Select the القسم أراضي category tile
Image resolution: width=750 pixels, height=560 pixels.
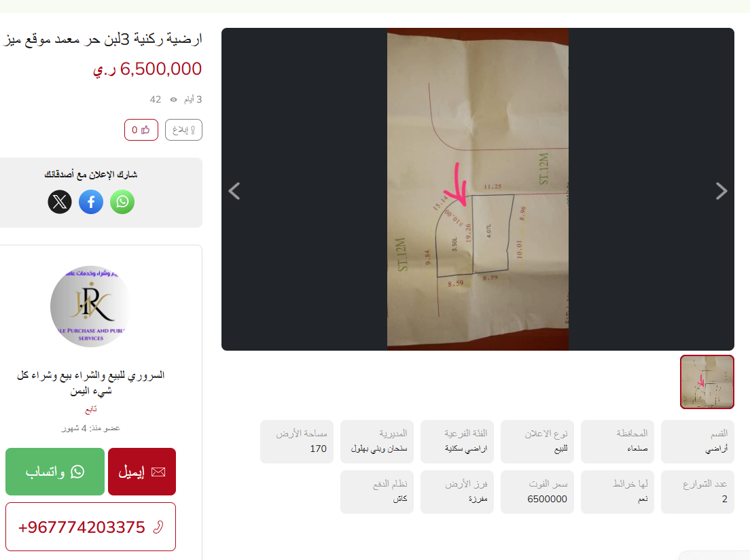698,442
